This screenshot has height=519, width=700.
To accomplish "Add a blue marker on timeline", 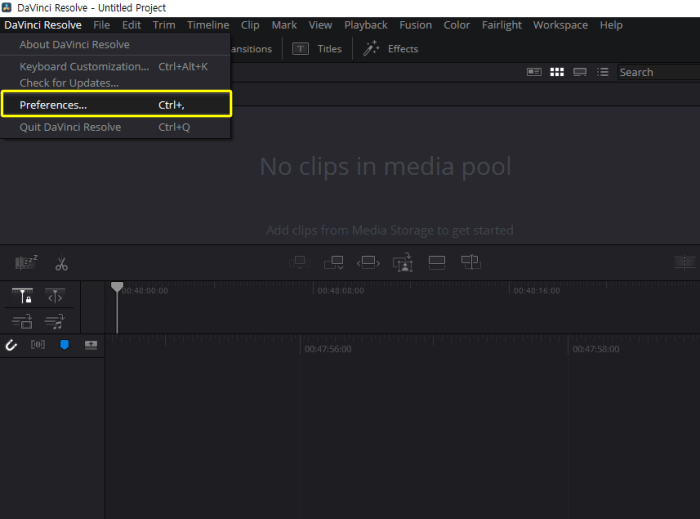I will coord(64,345).
